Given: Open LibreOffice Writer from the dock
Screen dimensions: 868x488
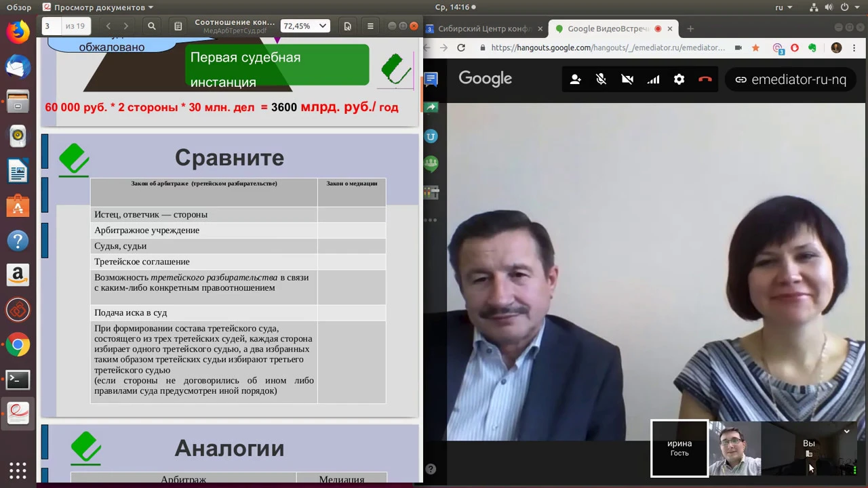Looking at the screenshot, I should tap(18, 171).
